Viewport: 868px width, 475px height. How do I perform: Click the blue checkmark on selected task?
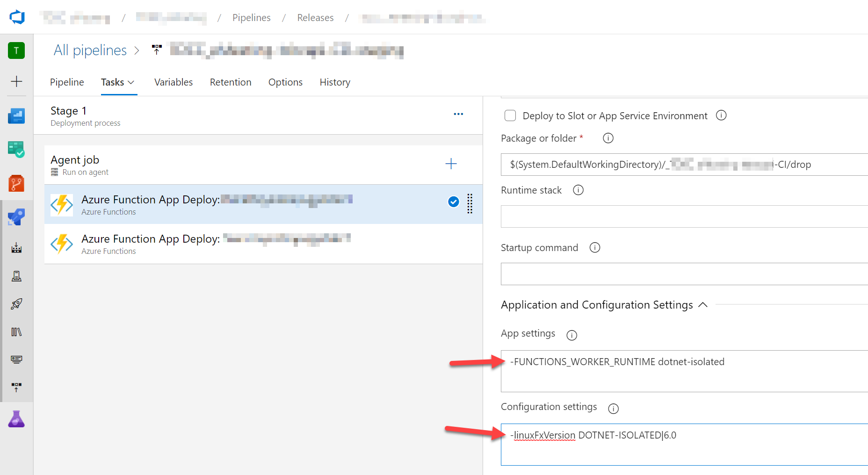[454, 202]
